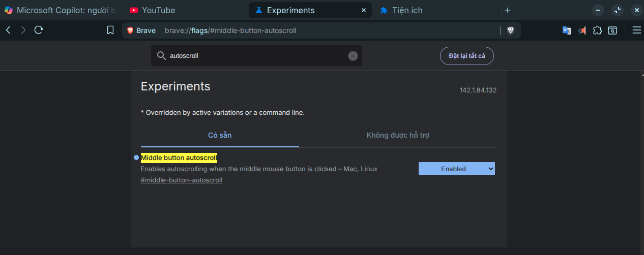Open the Extensions puzzle-piece menu

click(597, 30)
